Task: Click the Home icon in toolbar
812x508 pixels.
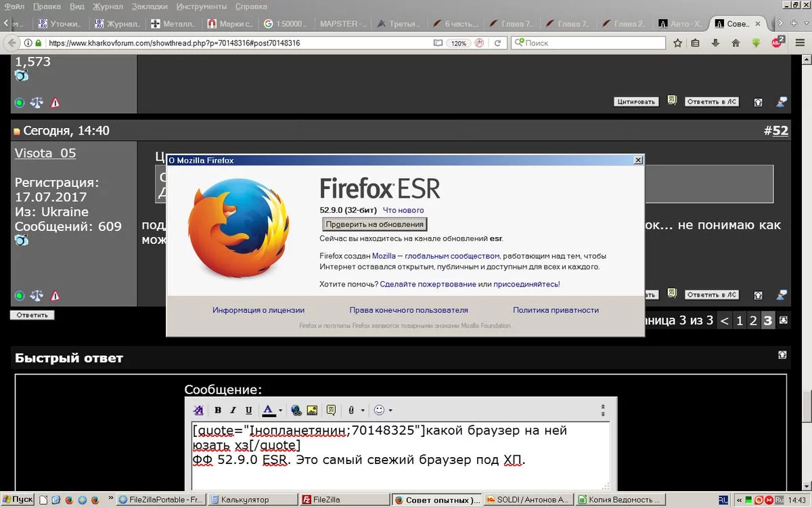Action: tap(736, 43)
